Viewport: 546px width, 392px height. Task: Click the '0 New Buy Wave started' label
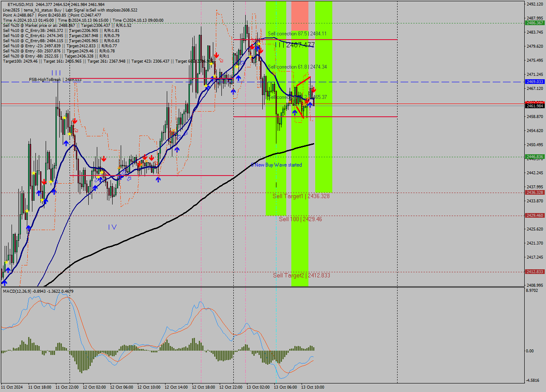tap(276, 165)
